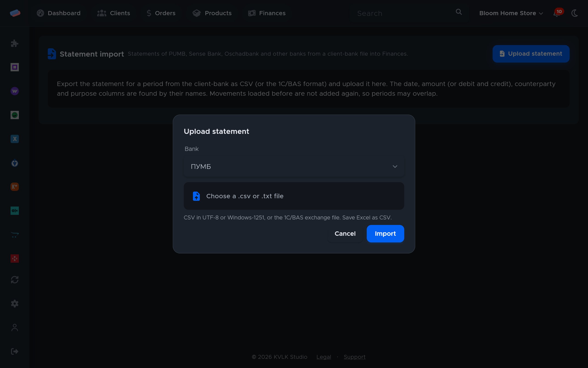Open the user profile sidebar icon

pos(14,327)
